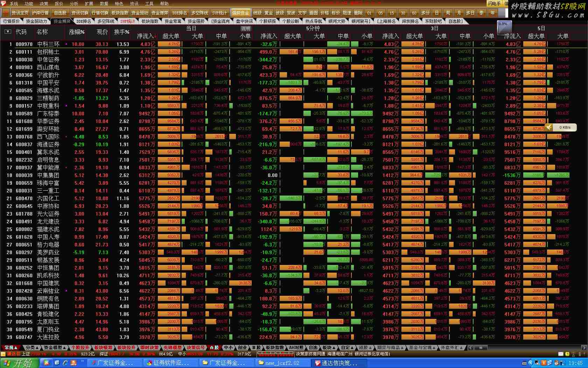
Task: Select the 60 minute period button
Action: pos(414,13)
